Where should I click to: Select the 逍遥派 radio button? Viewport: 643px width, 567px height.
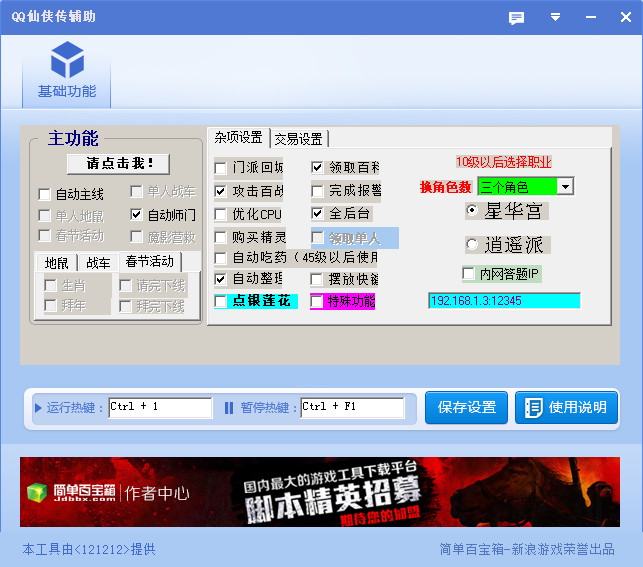pos(472,244)
